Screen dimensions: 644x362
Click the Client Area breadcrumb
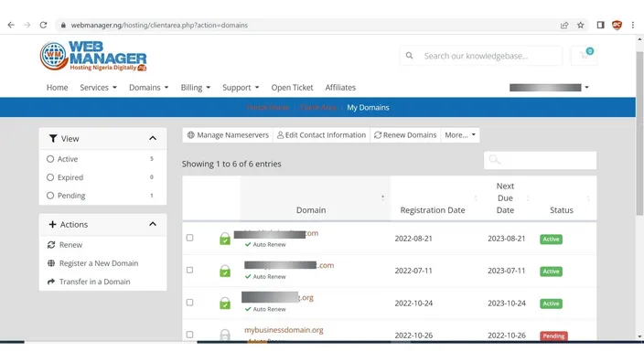[x=318, y=108]
